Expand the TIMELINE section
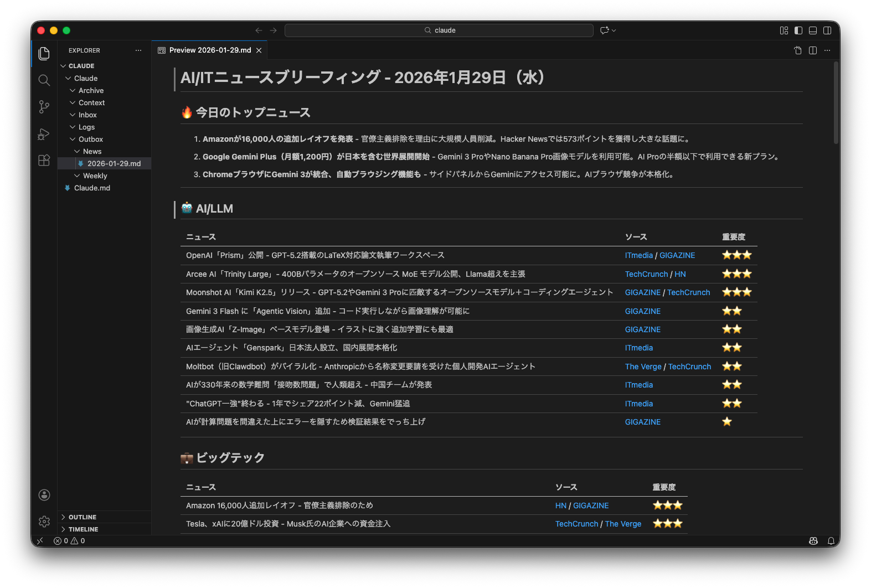871x588 pixels. [83, 529]
